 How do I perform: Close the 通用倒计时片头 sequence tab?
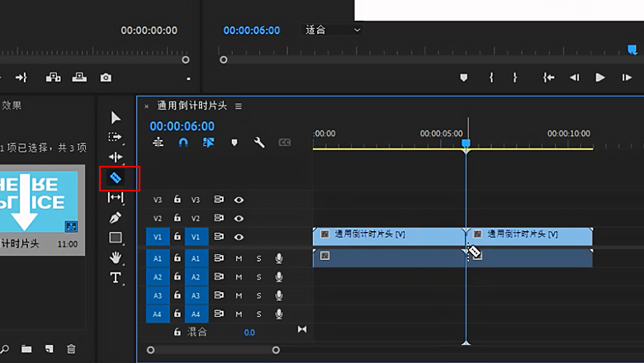(x=147, y=106)
